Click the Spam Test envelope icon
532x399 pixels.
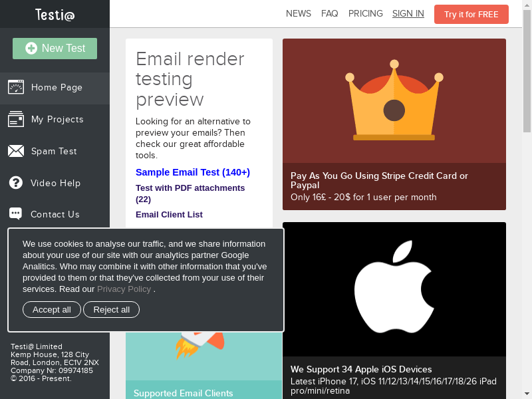(16, 151)
